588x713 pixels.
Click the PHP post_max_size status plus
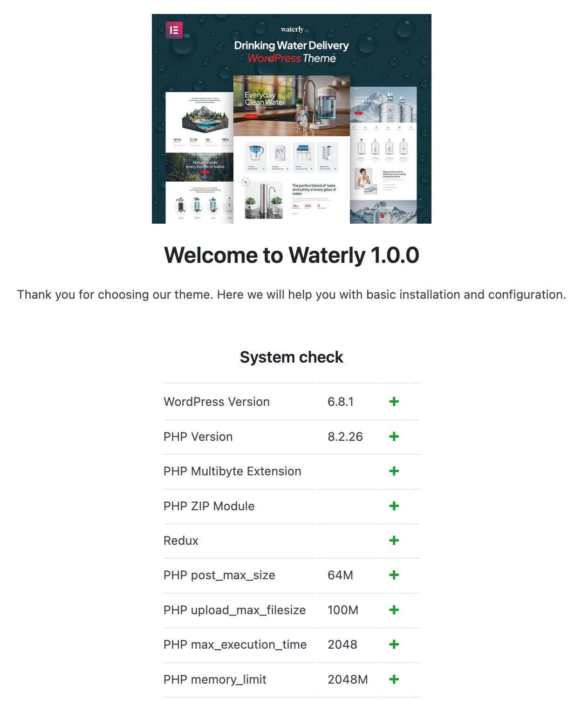click(x=394, y=575)
